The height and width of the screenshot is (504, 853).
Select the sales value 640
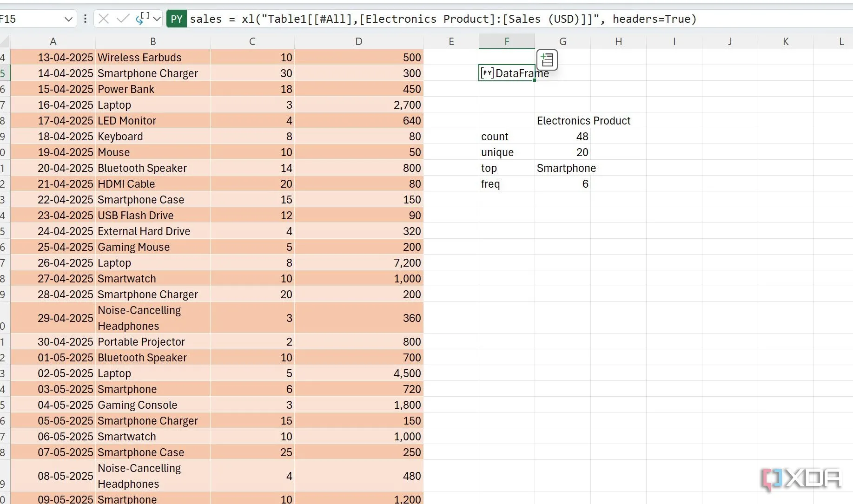point(359,121)
